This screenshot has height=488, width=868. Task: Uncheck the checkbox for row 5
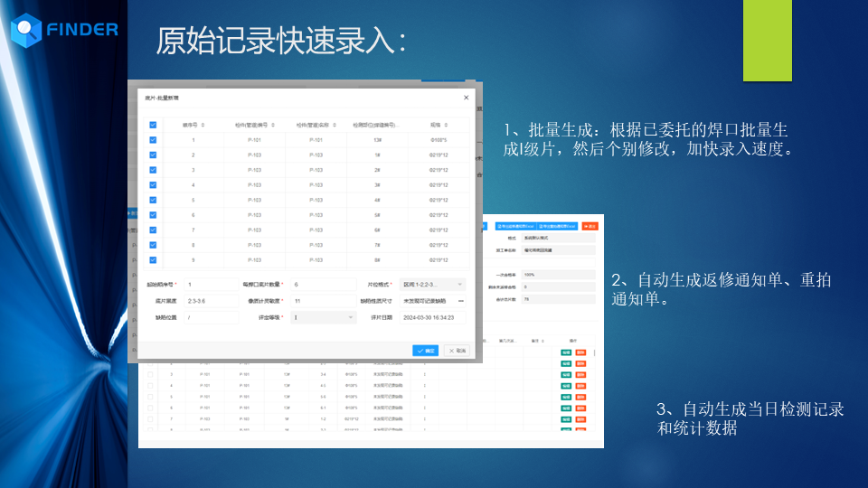tap(153, 200)
